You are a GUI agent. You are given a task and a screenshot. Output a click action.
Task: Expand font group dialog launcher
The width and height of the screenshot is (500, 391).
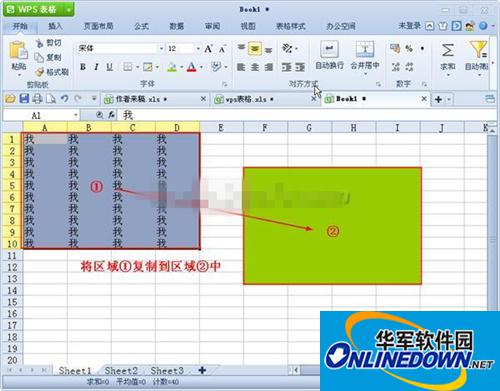click(225, 84)
